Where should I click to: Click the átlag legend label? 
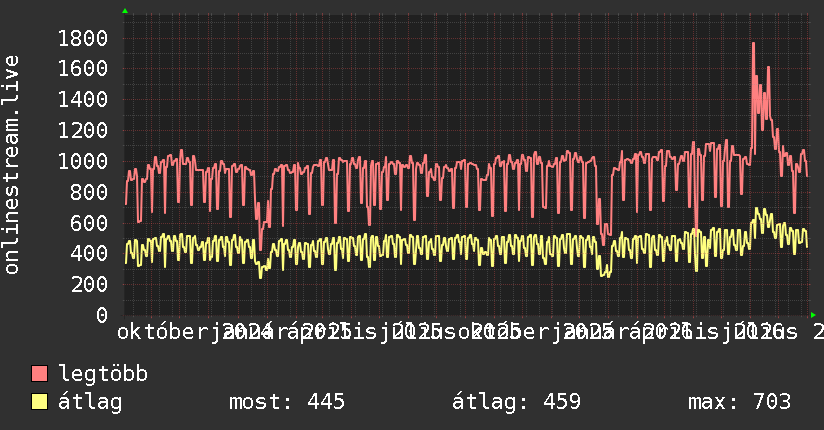pyautogui.click(x=90, y=402)
